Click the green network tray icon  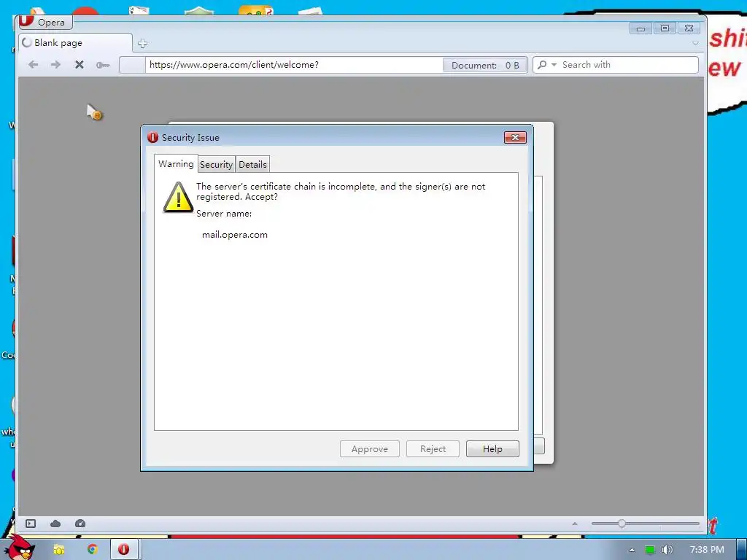650,550
